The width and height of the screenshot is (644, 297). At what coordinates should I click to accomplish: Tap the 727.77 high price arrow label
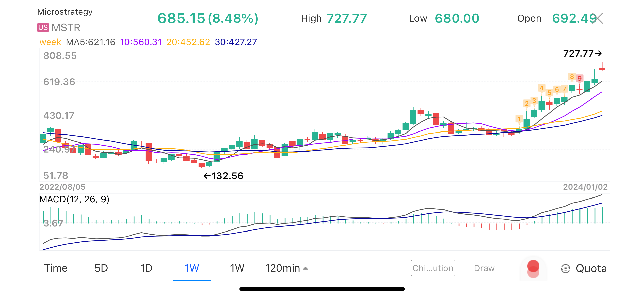(583, 53)
